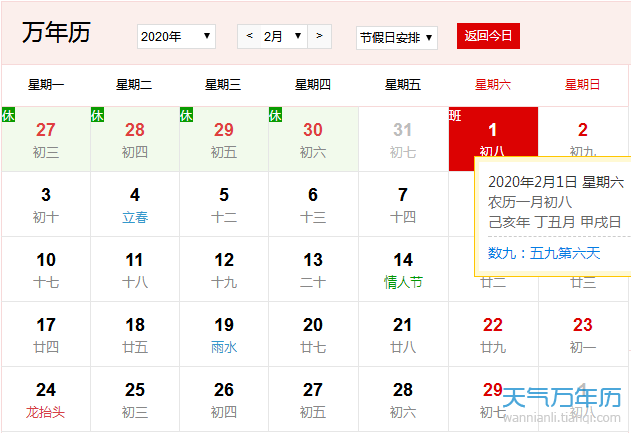Open the 2月 month dropdown
Viewport: 631px width, 433px height.
point(284,37)
